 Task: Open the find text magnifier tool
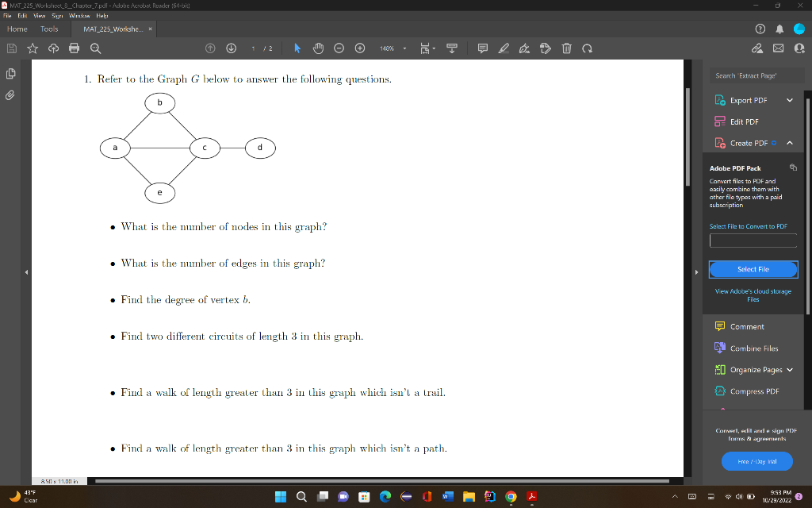[x=95, y=48]
